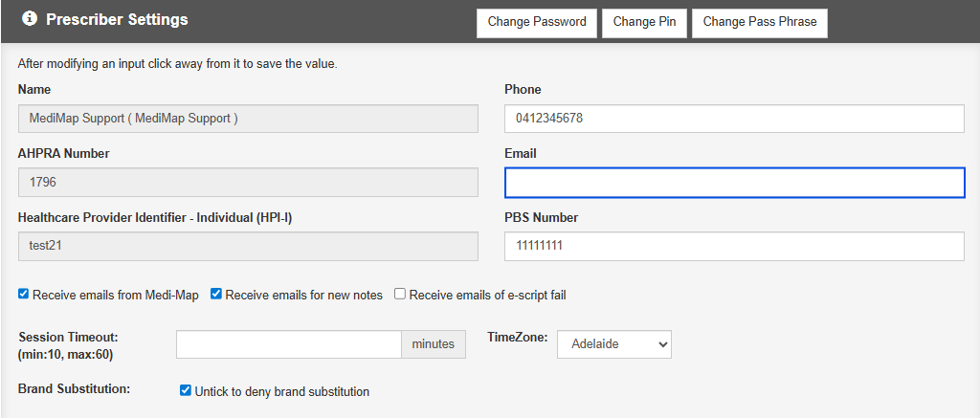This screenshot has height=418, width=980.
Task: Click the disabled Name field
Action: 248,119
